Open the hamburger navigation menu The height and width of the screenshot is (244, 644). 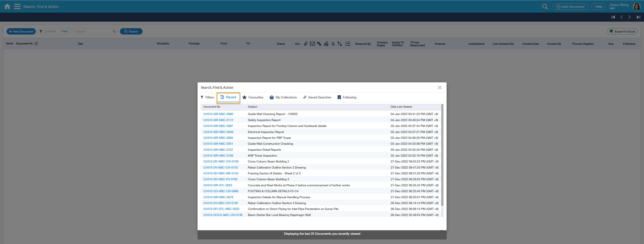[17, 7]
